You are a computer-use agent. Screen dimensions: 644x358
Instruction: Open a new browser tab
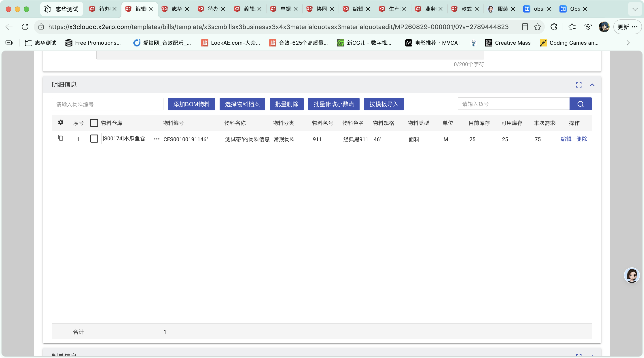tap(601, 9)
